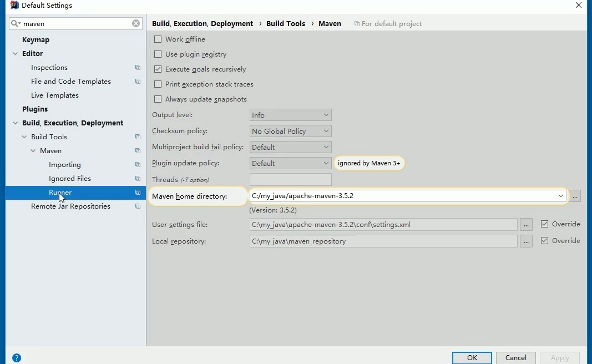The height and width of the screenshot is (364, 592).
Task: Click project-level icon beside Remote Jar Repositories
Action: click(138, 206)
